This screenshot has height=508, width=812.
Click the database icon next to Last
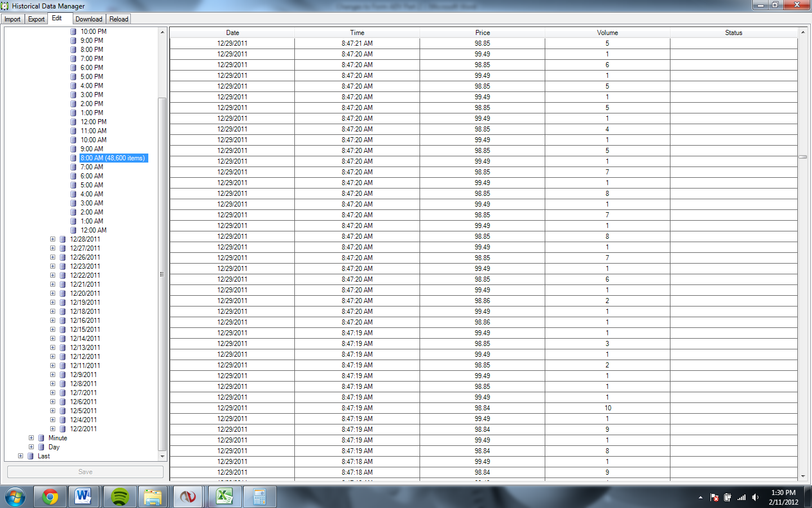coord(30,456)
